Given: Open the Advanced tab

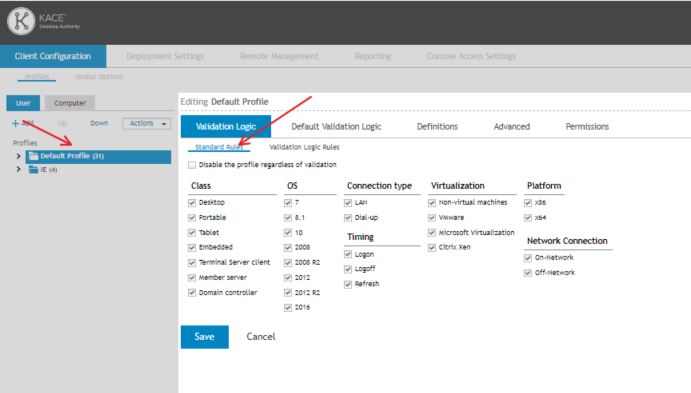Looking at the screenshot, I should coord(512,126).
